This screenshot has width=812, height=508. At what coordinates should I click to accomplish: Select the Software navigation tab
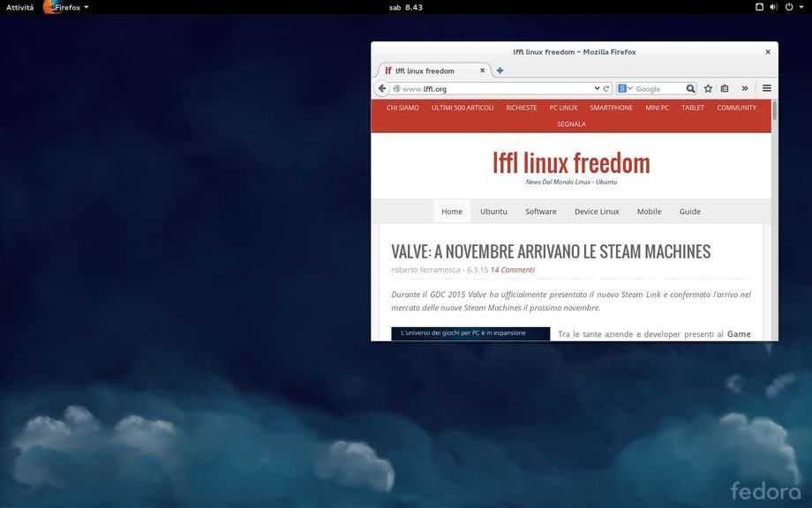coord(541,211)
